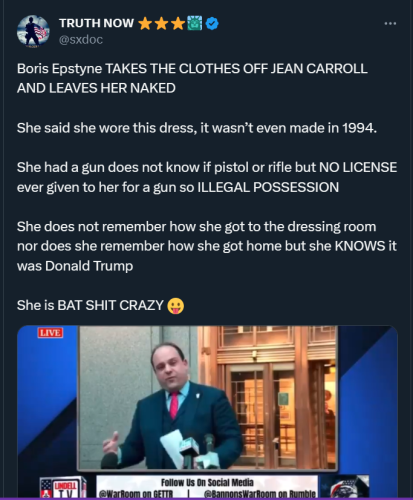The image size is (413, 500).
Task: Click the paragraph mentioning ILLEGAL POSSESSION
Action: pyautogui.click(x=207, y=177)
